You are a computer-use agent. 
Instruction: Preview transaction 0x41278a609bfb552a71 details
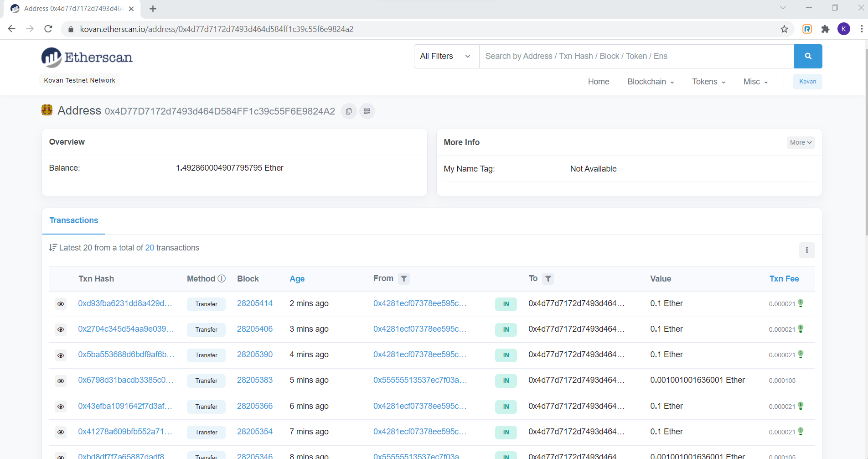coord(61,432)
